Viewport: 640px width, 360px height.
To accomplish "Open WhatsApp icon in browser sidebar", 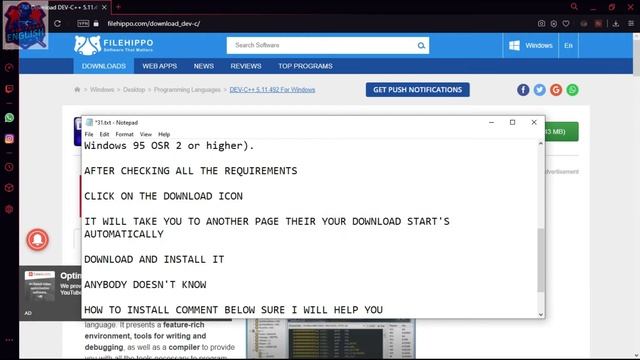I will pos(9,118).
